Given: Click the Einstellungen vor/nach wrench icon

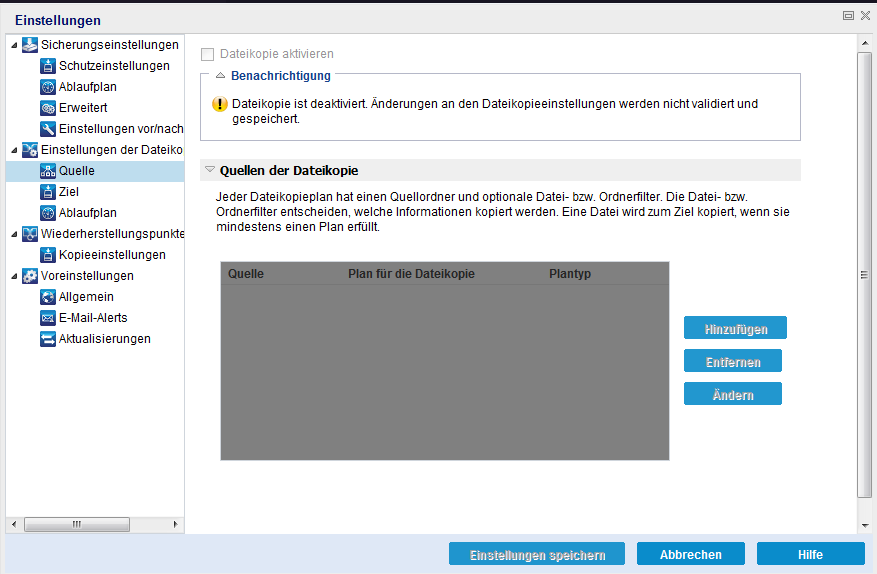Looking at the screenshot, I should point(48,129).
